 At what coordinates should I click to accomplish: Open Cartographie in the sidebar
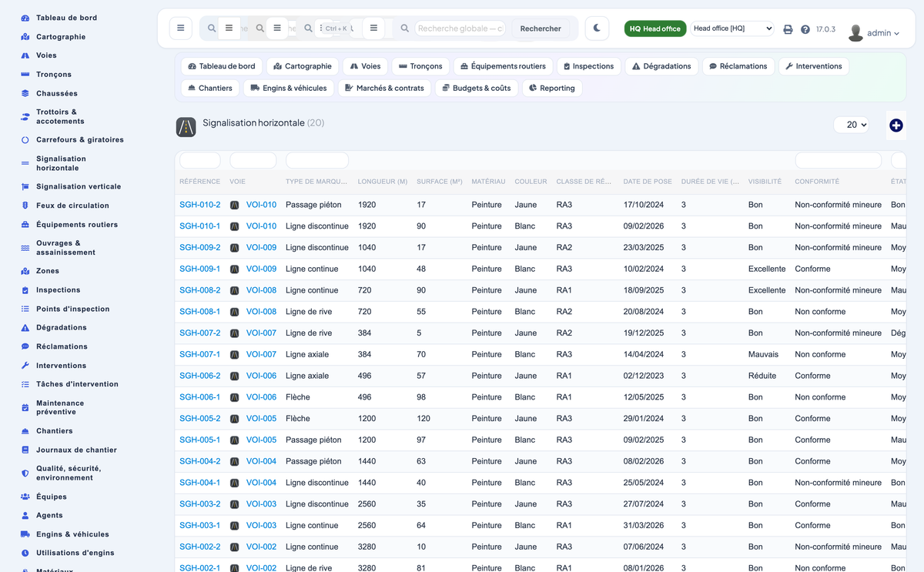click(x=61, y=37)
